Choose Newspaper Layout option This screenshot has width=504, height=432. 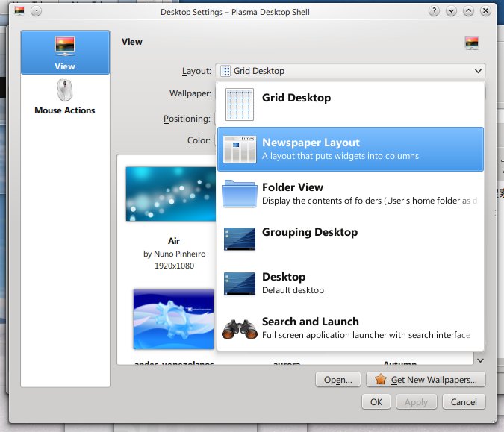coord(350,149)
